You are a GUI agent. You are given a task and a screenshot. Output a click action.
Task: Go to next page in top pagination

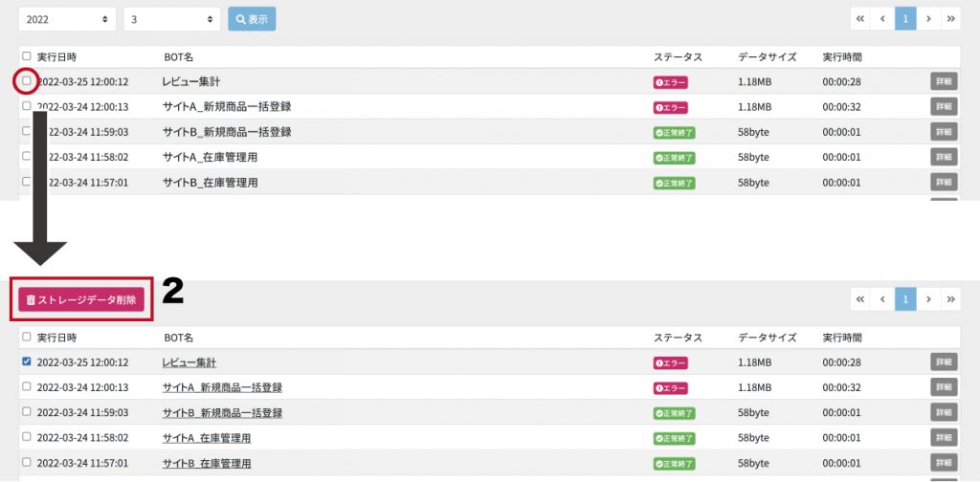point(928,19)
